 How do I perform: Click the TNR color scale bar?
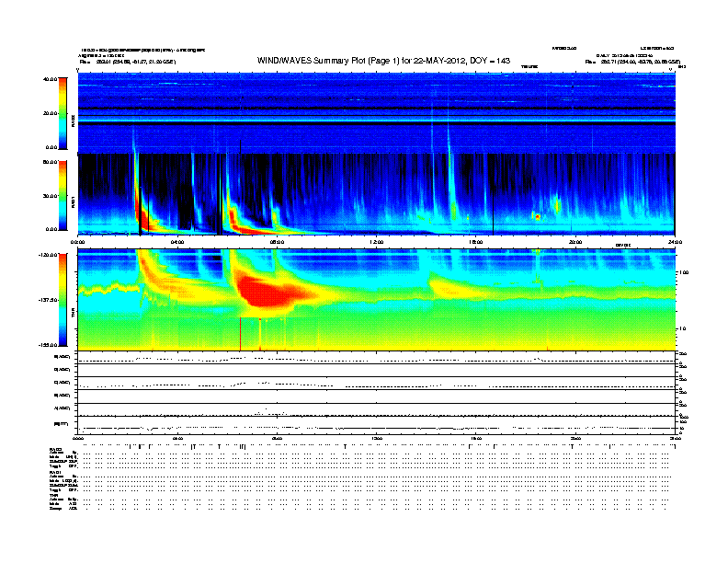tap(63, 300)
